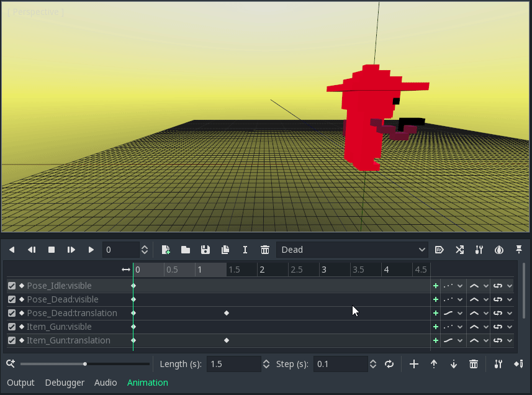This screenshot has height=395, width=532.
Task: Disable the Pose_Idle:visible track
Action: [x=12, y=286]
